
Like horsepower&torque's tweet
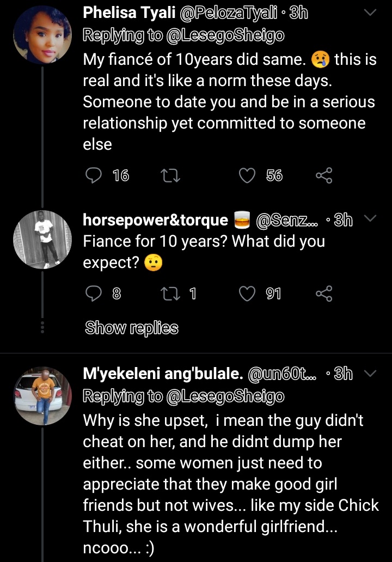coord(248,294)
